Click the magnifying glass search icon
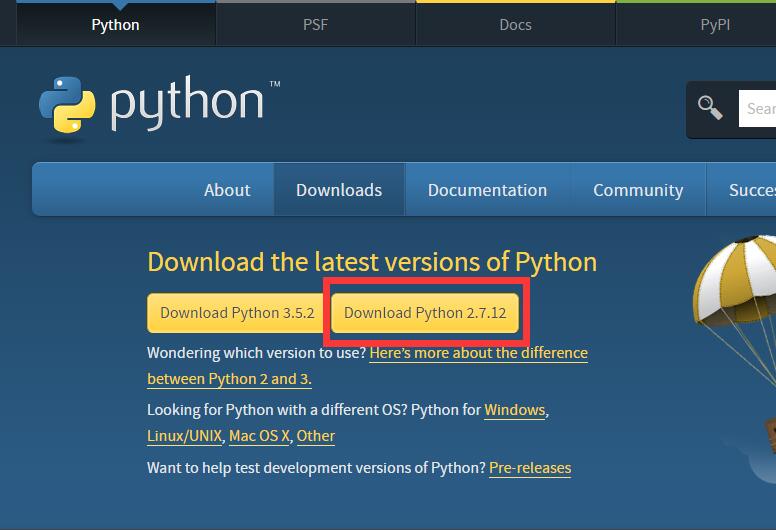Viewport: 776px width, 530px height. [710, 107]
